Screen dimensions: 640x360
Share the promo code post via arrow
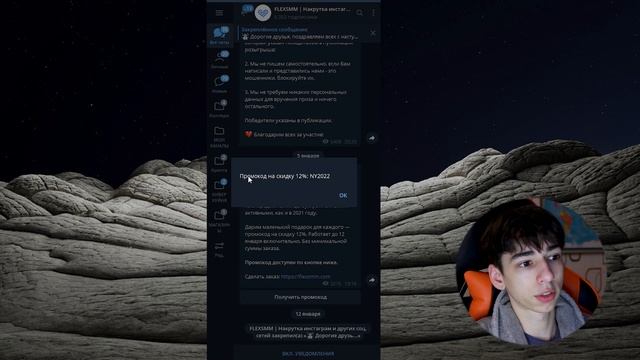click(371, 280)
